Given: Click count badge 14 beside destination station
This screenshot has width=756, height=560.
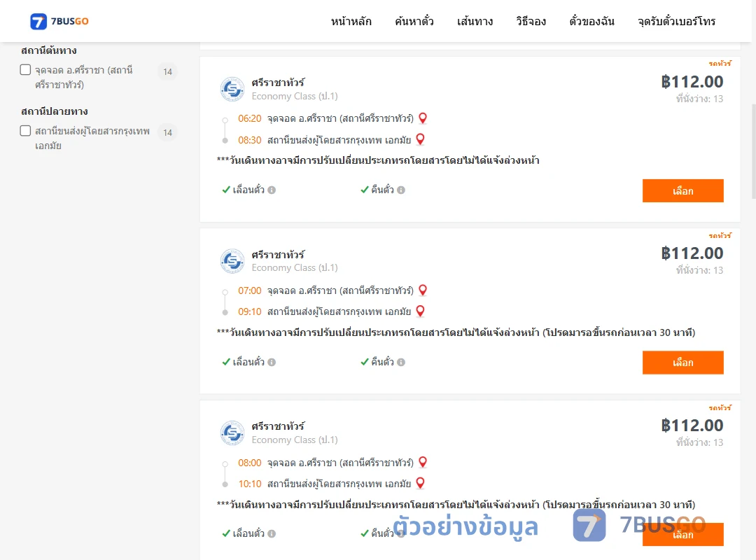Looking at the screenshot, I should 168,132.
